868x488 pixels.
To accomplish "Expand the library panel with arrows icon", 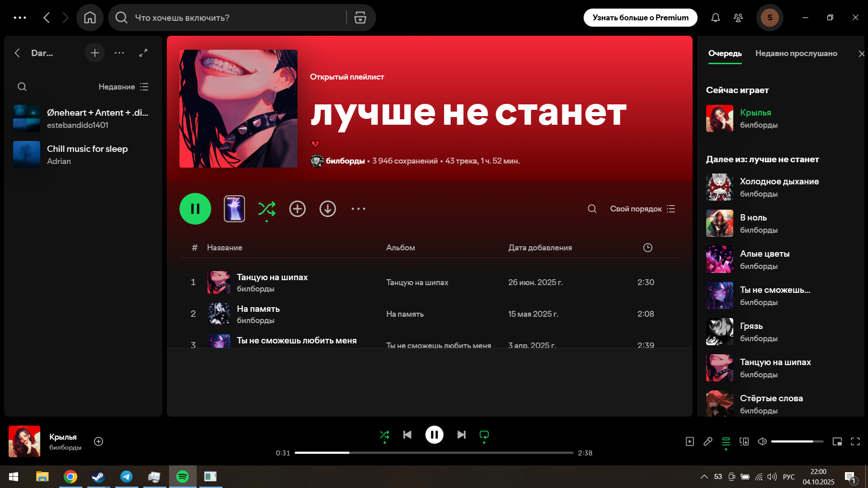I will point(143,53).
